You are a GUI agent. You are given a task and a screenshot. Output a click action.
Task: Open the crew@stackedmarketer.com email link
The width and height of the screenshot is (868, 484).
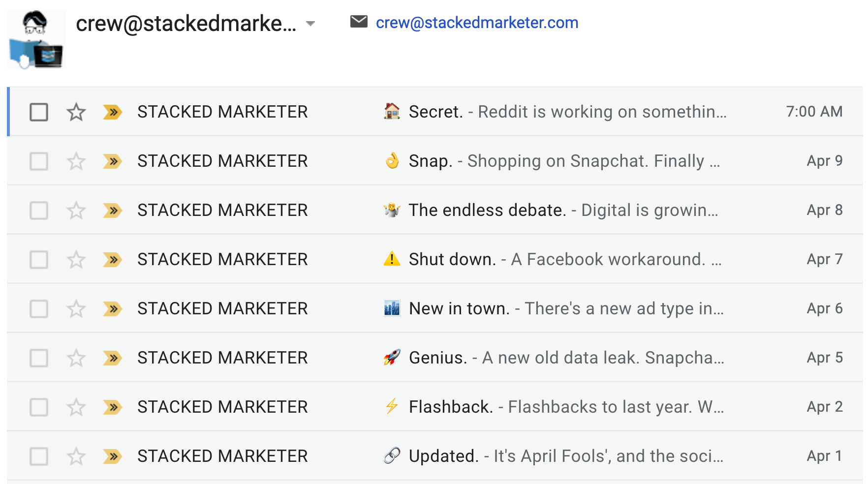477,23
